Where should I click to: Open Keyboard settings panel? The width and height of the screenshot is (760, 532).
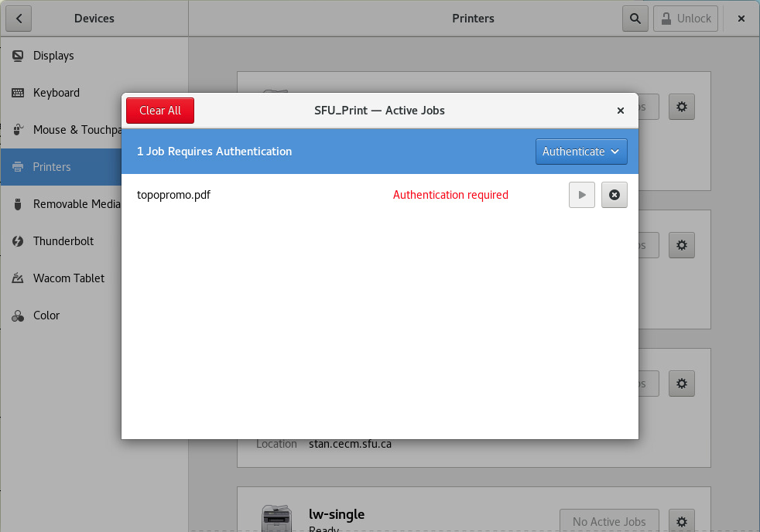click(x=56, y=93)
